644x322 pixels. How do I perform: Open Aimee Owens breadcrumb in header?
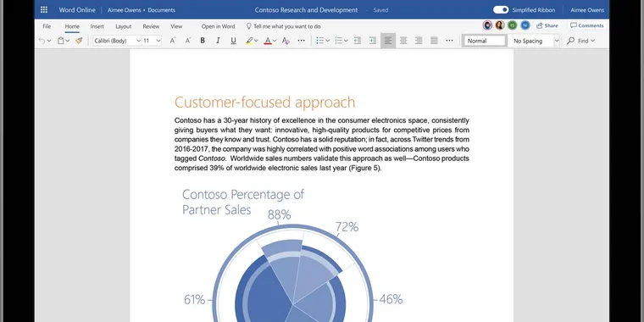coord(125,10)
